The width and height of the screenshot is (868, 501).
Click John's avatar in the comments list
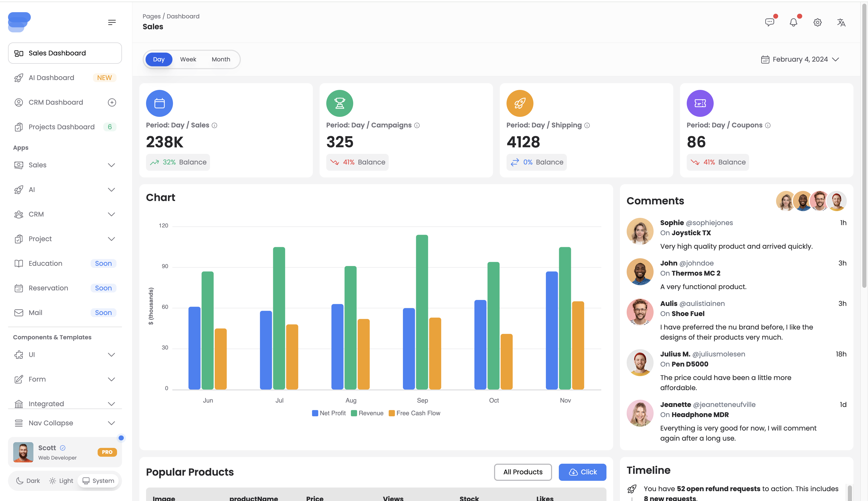(x=640, y=271)
